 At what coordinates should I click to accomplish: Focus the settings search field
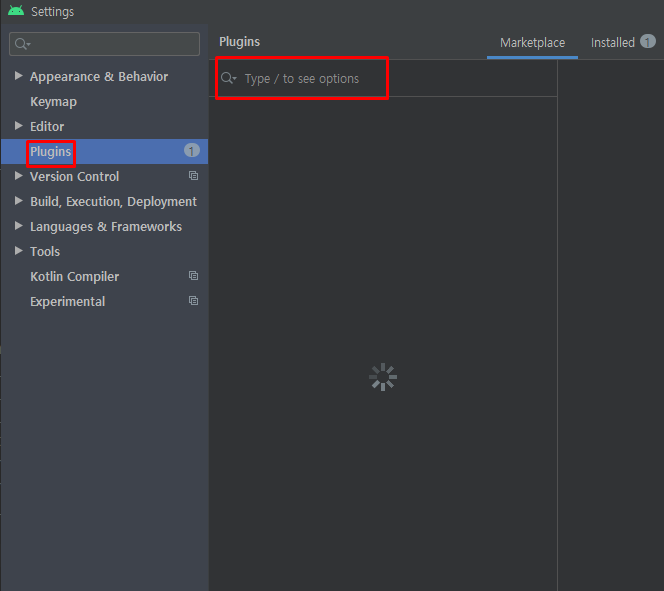105,44
